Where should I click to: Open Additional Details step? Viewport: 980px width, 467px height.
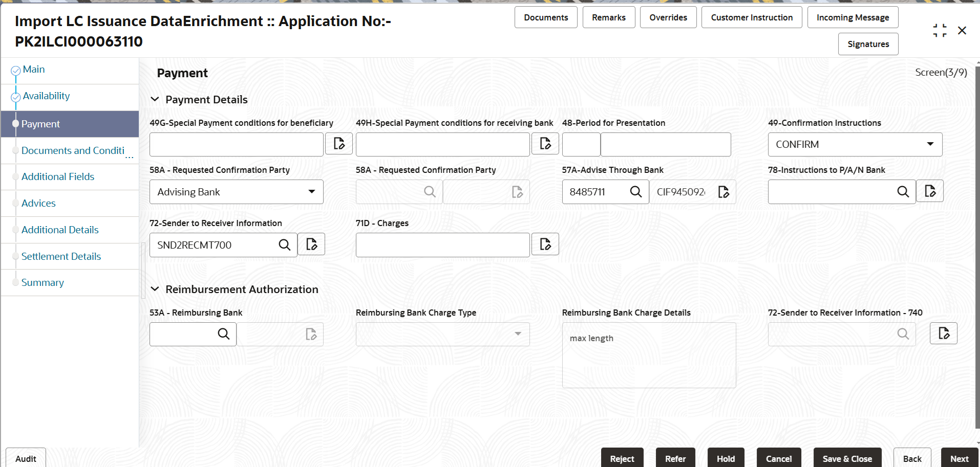tap(60, 230)
